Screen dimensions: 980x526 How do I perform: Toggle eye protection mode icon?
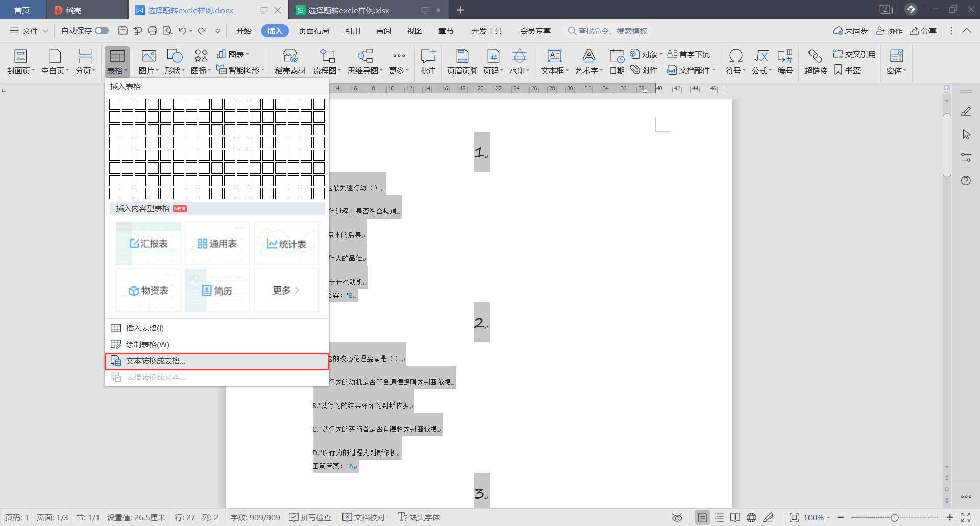[x=677, y=517]
